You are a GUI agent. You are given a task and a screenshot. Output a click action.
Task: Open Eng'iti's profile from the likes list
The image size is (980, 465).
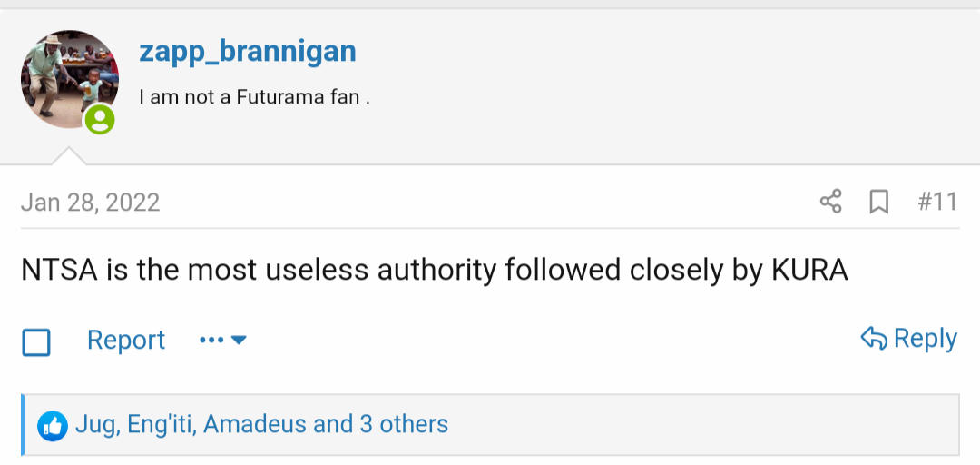pyautogui.click(x=162, y=424)
